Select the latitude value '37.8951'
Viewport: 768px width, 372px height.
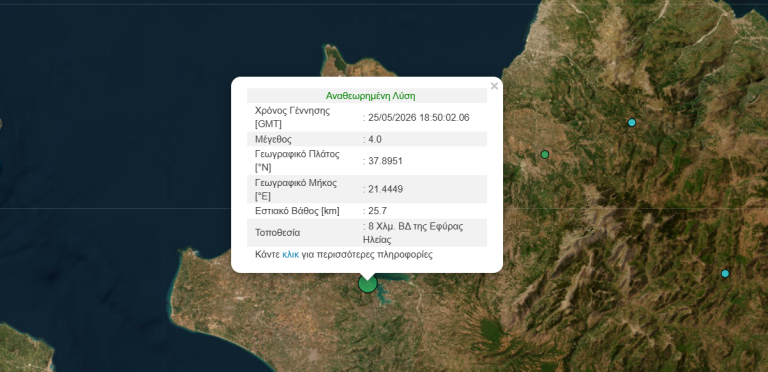click(x=385, y=161)
